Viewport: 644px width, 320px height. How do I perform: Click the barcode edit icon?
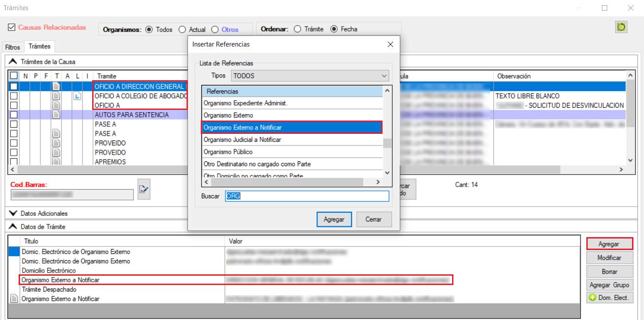(144, 189)
